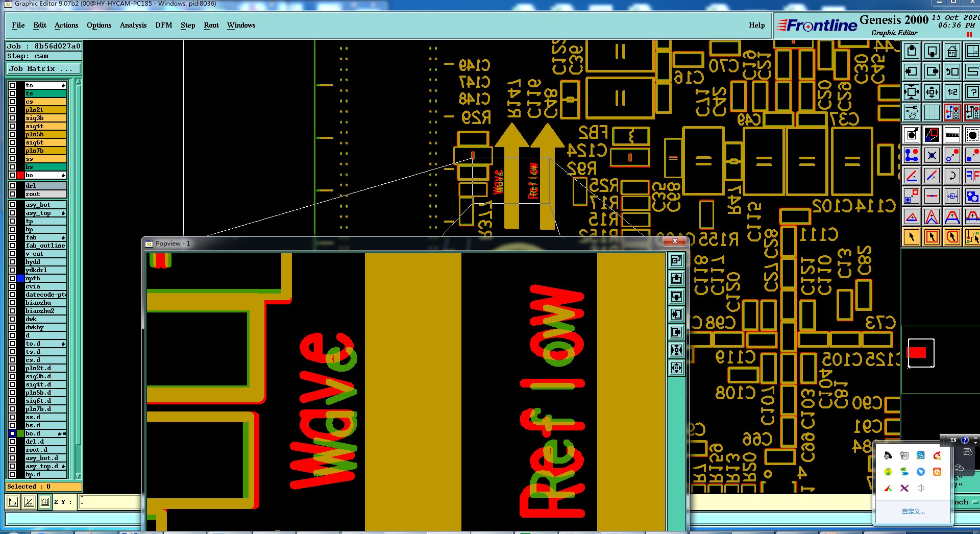The image size is (980, 534).
Task: Click the zoom-in arrows icon in Popview
Action: coord(676,350)
